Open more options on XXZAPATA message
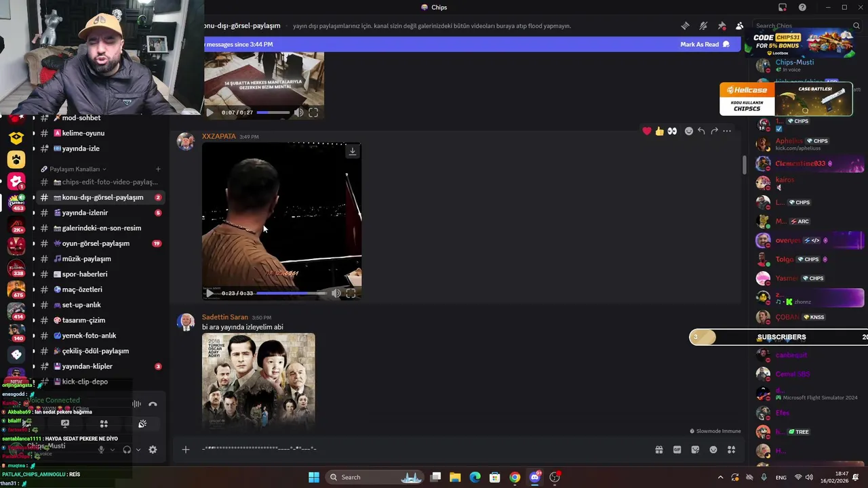 pyautogui.click(x=727, y=131)
